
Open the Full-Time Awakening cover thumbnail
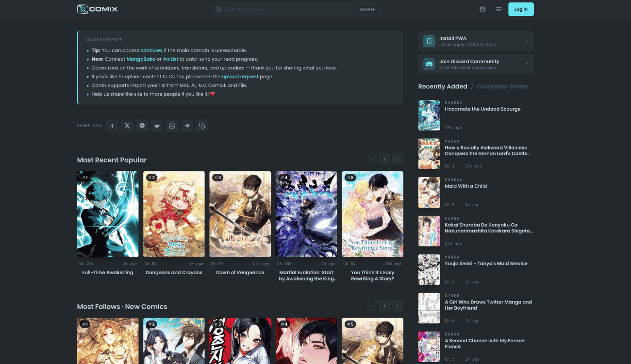(108, 214)
